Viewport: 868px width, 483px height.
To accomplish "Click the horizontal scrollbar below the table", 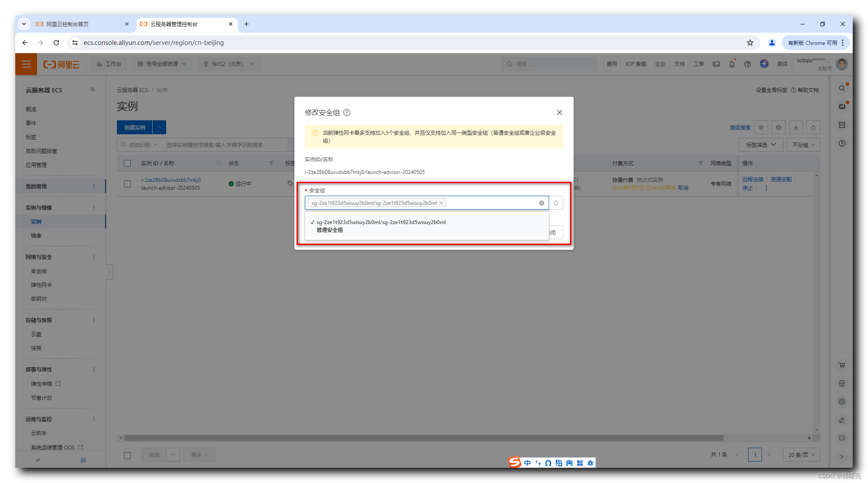I will point(423,438).
